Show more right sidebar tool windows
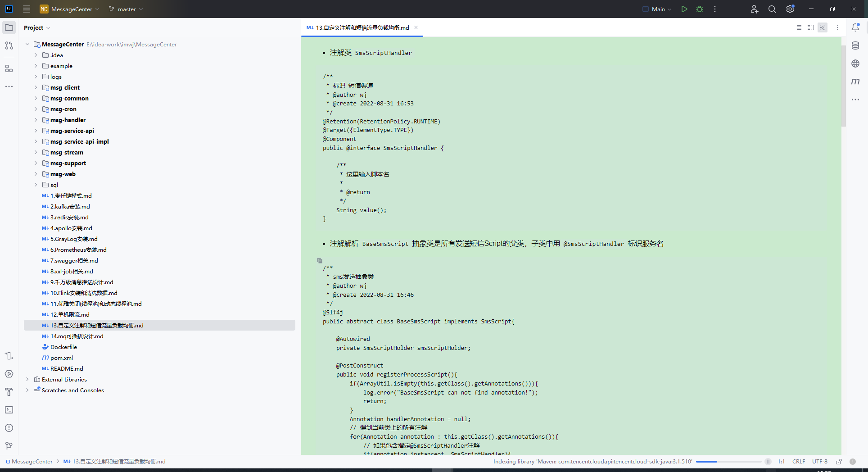868x472 pixels. coord(855,100)
